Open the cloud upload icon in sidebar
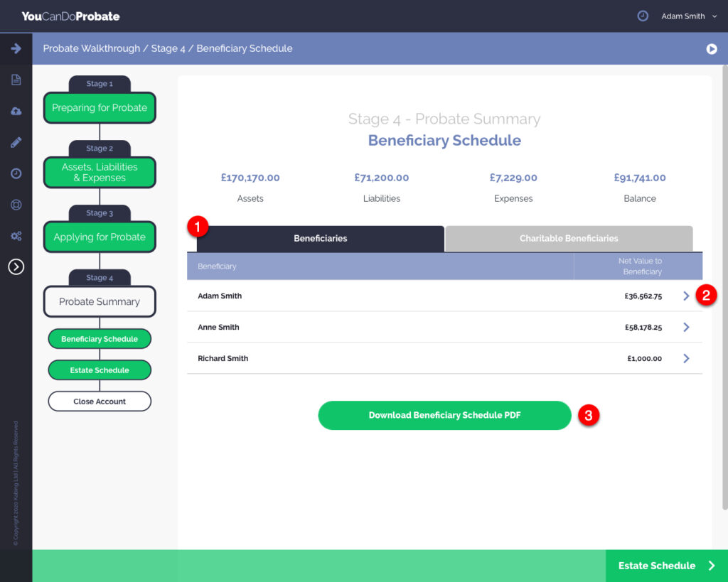728x582 pixels. coord(16,111)
